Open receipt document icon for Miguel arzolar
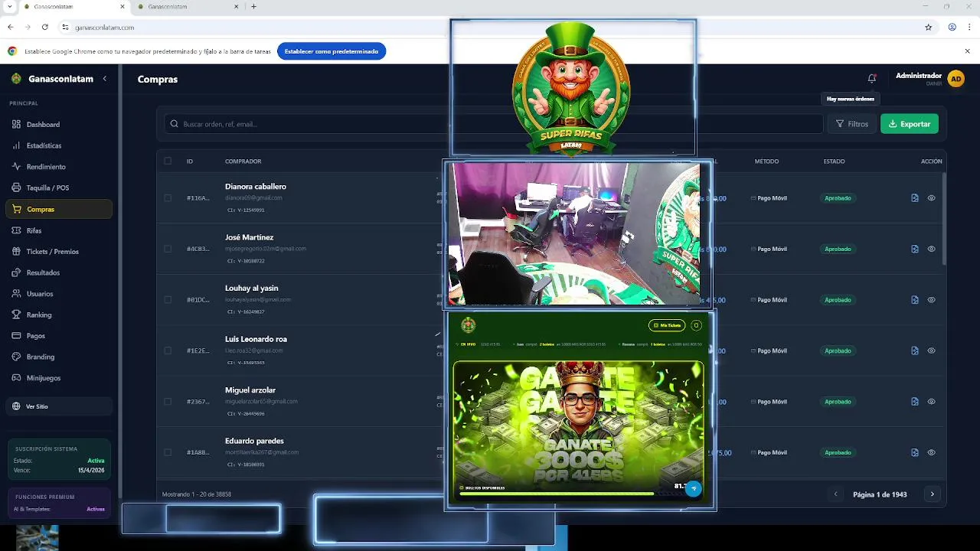980x551 pixels. pos(915,402)
